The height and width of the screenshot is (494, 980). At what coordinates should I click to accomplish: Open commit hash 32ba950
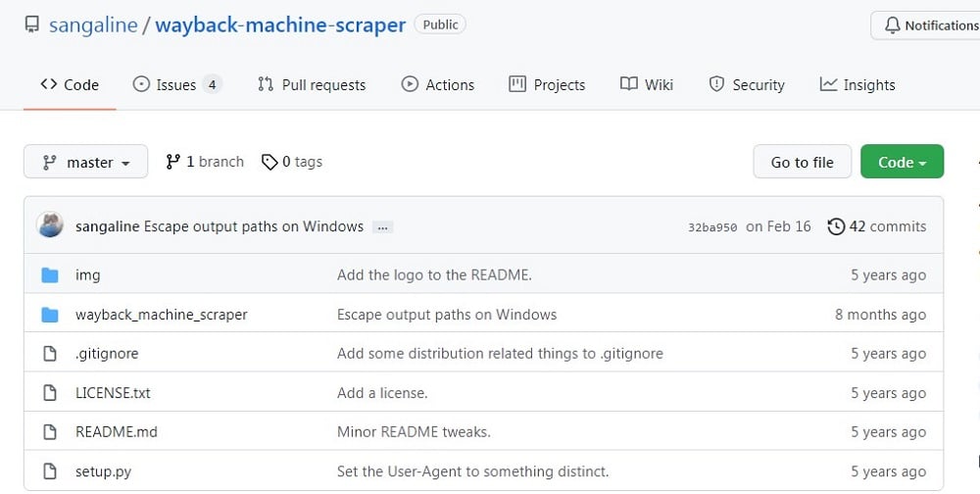click(712, 227)
